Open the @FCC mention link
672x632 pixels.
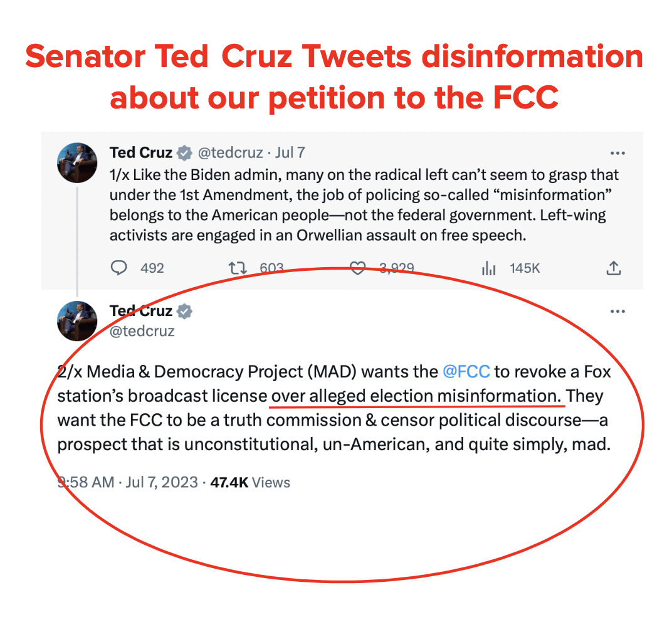[x=466, y=371]
